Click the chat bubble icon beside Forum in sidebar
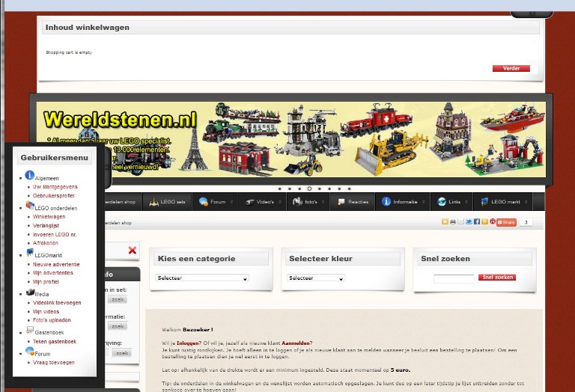575x392 pixels. point(30,351)
